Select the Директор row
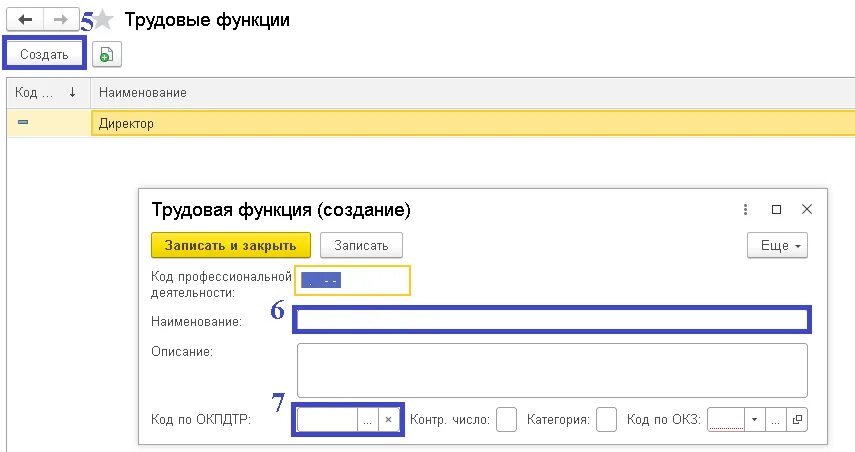The height and width of the screenshot is (452, 855). pyautogui.click(x=431, y=123)
